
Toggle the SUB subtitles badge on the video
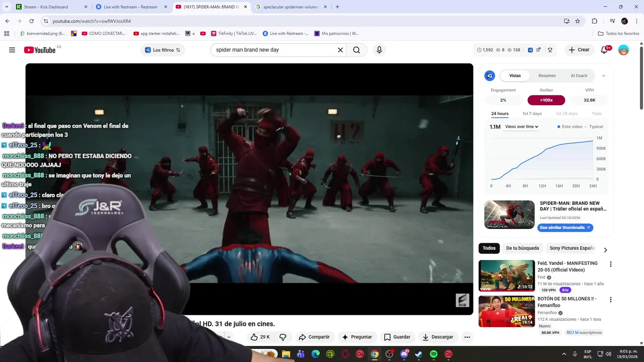(462, 301)
